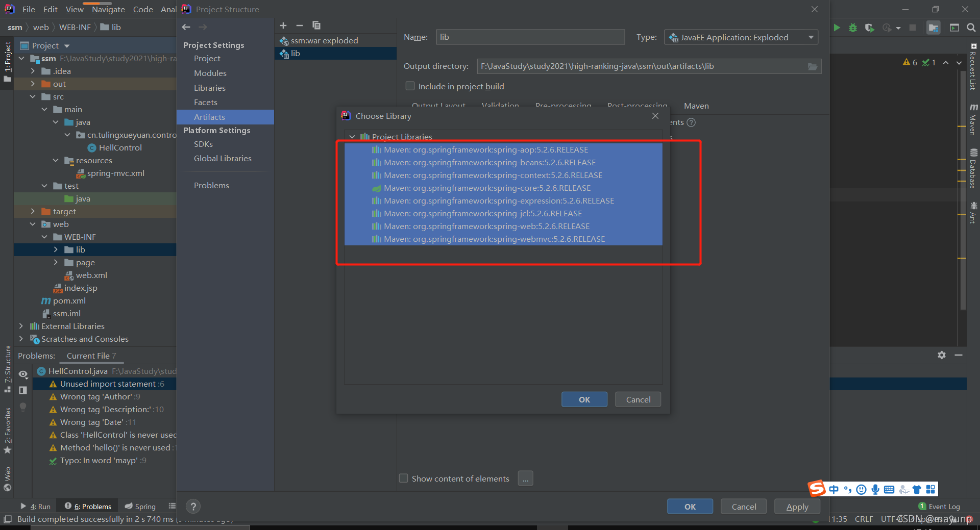The width and height of the screenshot is (980, 530).
Task: Toggle Show content of elements checkbox
Action: coord(404,478)
